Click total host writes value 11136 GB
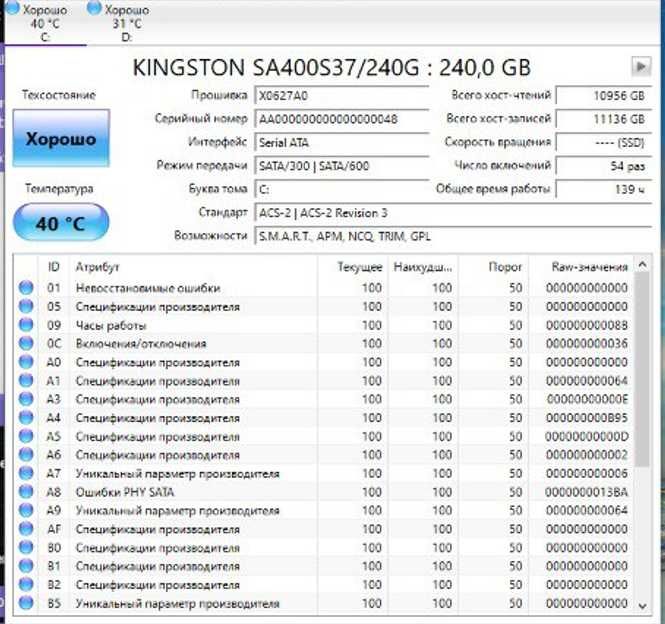Image resolution: width=665 pixels, height=624 pixels. 603,119
